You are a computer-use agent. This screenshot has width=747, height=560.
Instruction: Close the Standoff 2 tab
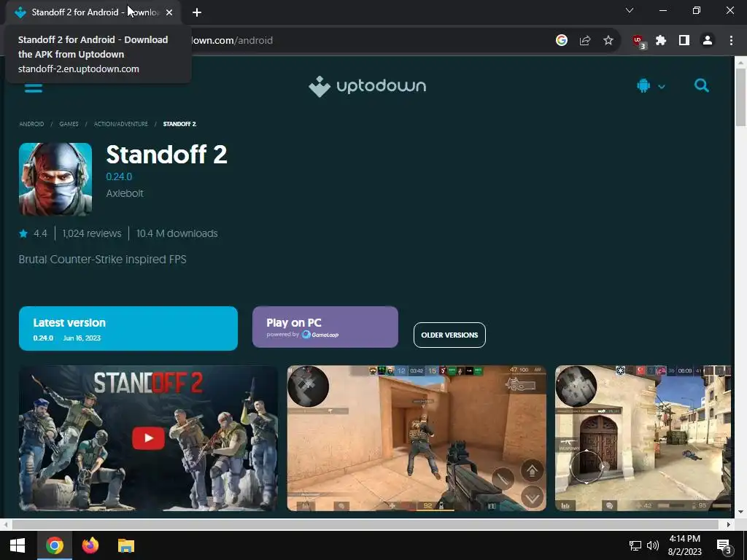tap(169, 12)
